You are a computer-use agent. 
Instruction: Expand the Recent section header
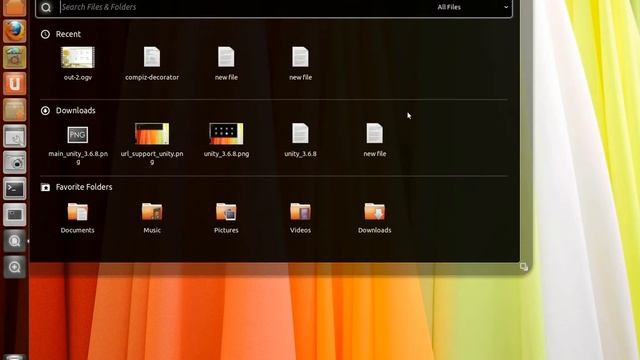(x=61, y=34)
